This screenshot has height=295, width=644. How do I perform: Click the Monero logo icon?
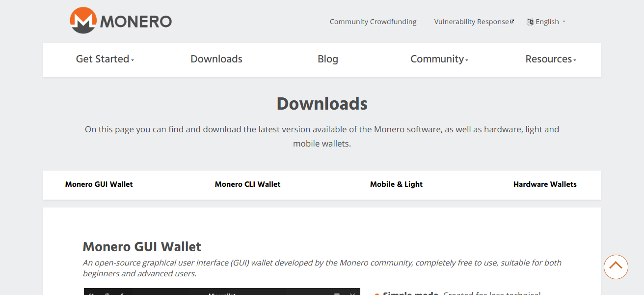pyautogui.click(x=83, y=21)
